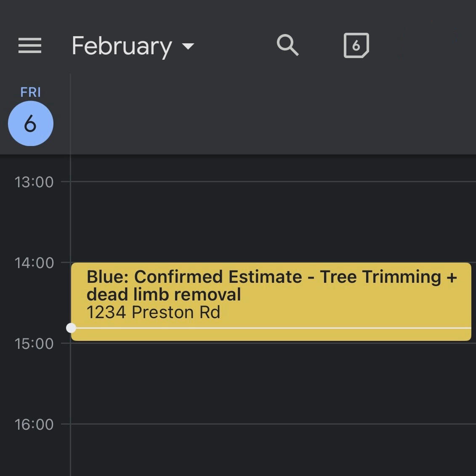
Task: Click "dead limb removal" text in the event
Action: [x=164, y=295]
